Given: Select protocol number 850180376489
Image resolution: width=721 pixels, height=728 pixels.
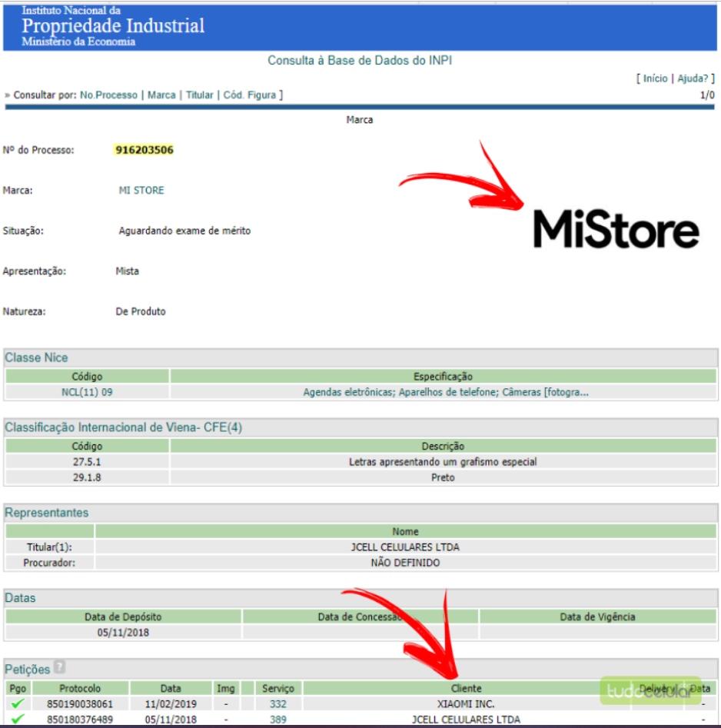Looking at the screenshot, I should click(80, 720).
